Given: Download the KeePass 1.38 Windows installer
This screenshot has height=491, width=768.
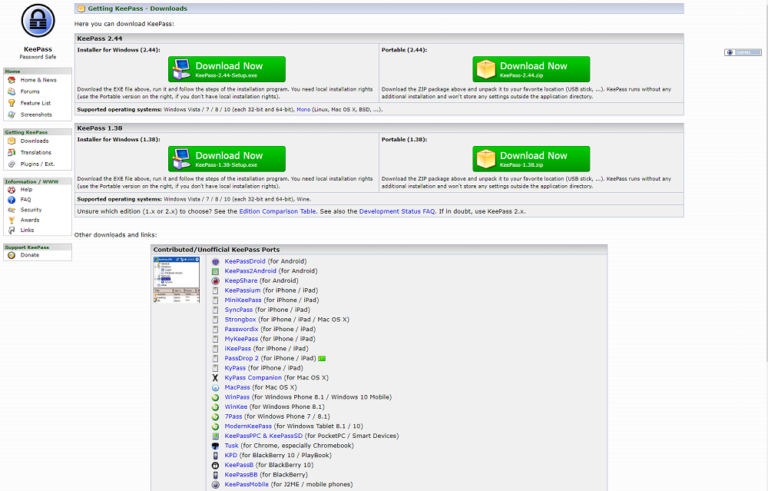Looking at the screenshot, I should click(x=227, y=159).
